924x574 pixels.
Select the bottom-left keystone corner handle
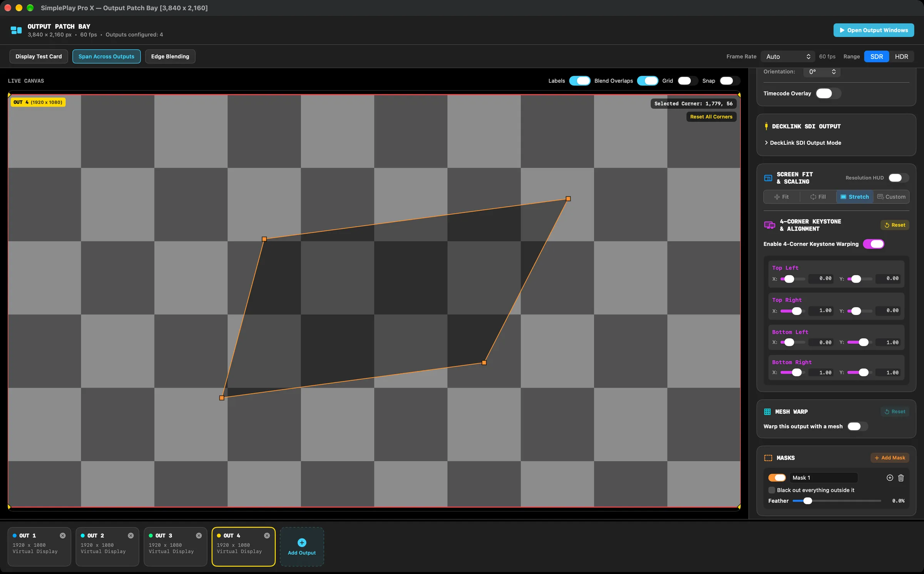pos(222,398)
